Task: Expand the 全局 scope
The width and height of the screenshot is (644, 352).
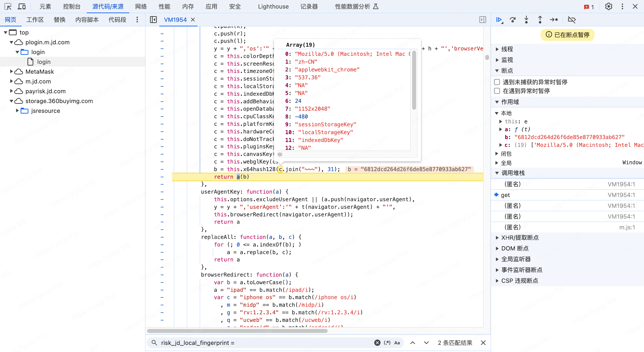Action: pyautogui.click(x=497, y=163)
